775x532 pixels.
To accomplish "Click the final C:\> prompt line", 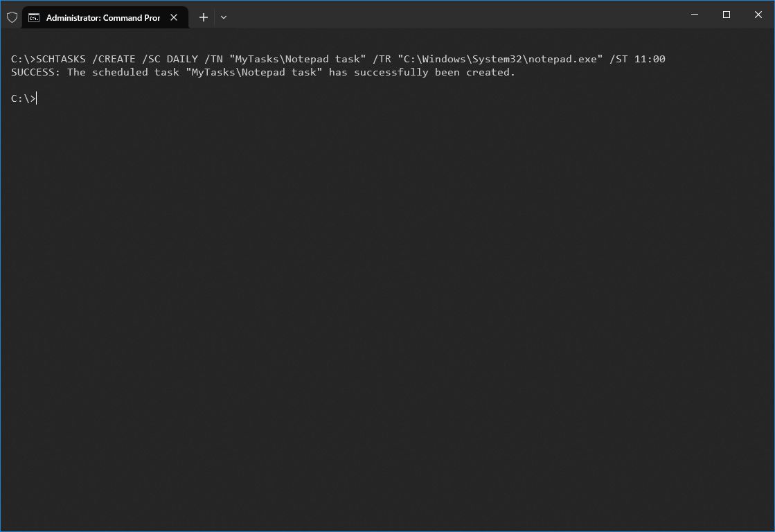I will tap(21, 98).
